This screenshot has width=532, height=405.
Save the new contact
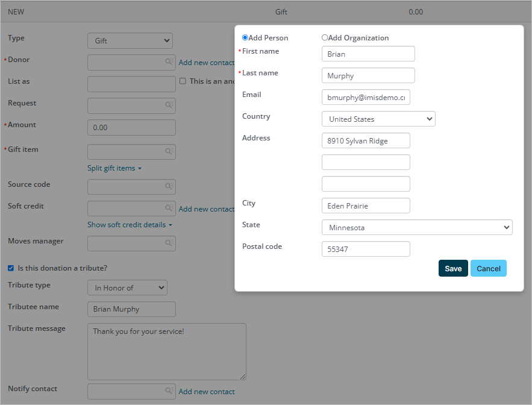pos(453,268)
